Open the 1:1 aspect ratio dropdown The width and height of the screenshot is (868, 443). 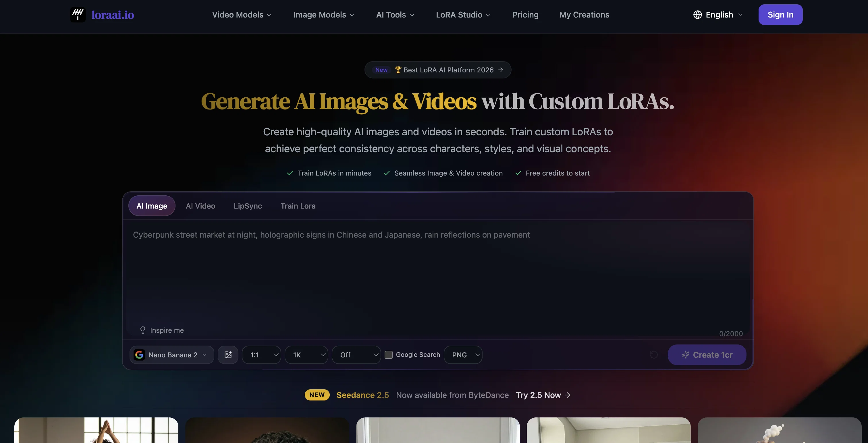261,355
